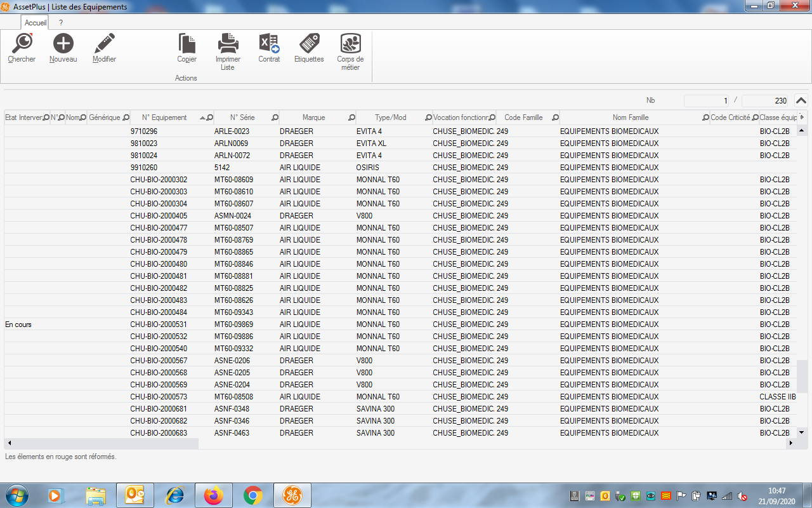
Task: Click horizontal scrollbar right arrow
Action: (x=792, y=443)
